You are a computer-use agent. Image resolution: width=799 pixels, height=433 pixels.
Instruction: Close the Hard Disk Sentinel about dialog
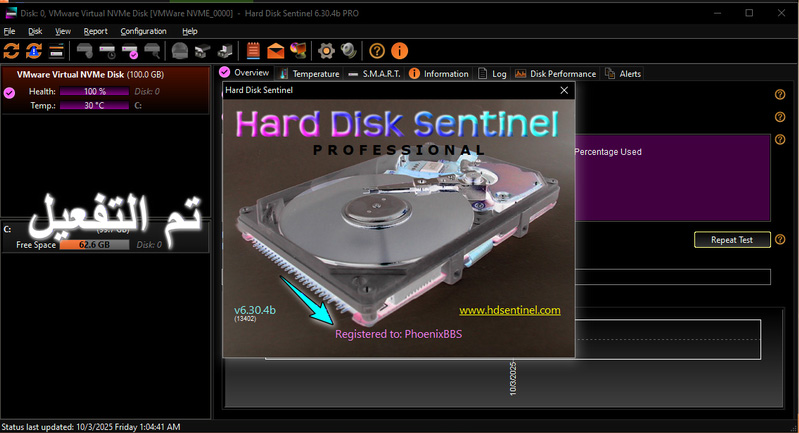[564, 90]
